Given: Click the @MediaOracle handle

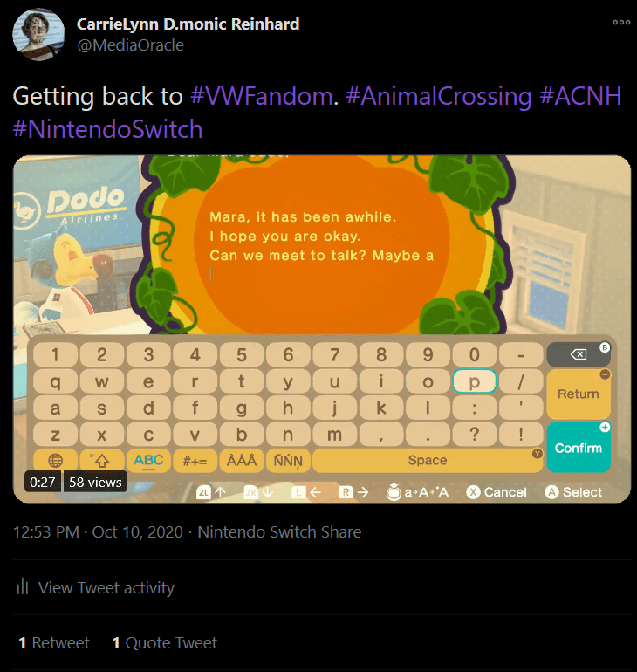Looking at the screenshot, I should pyautogui.click(x=130, y=45).
